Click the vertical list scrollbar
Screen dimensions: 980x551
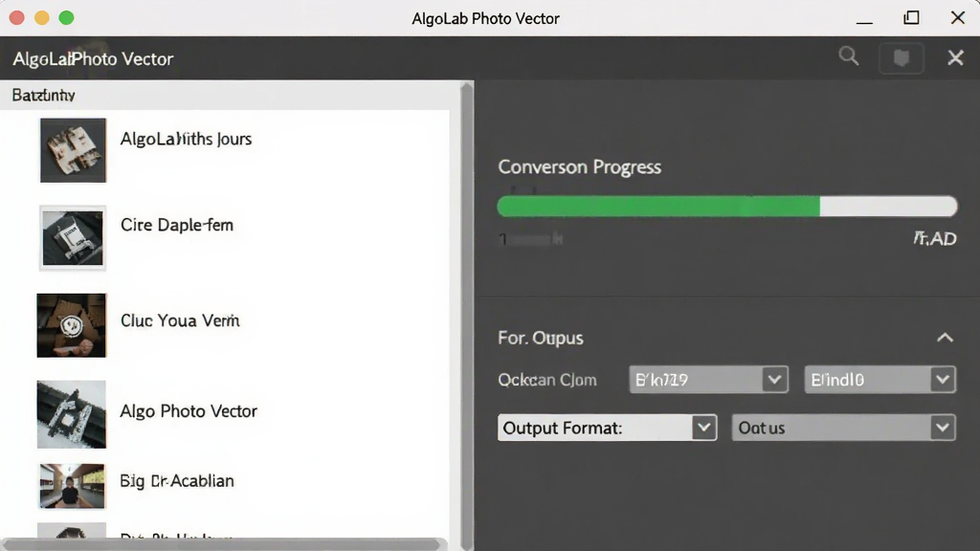click(466, 315)
